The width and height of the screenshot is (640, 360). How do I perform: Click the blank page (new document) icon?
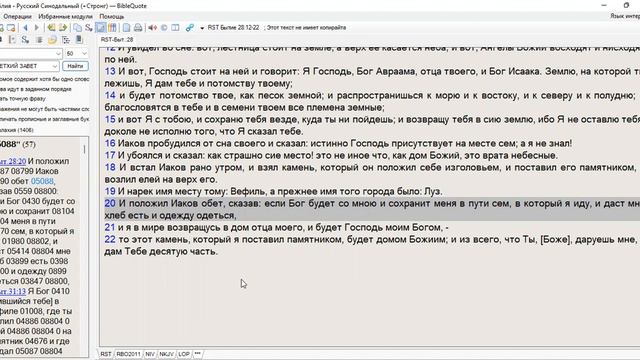[x=127, y=28]
